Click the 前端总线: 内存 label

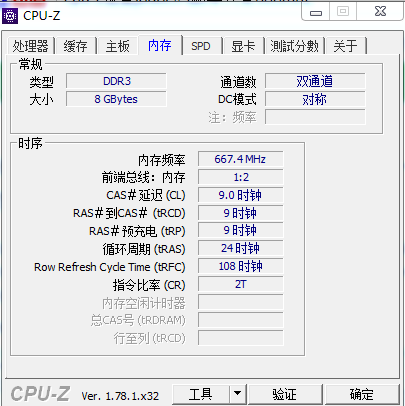tap(143, 178)
